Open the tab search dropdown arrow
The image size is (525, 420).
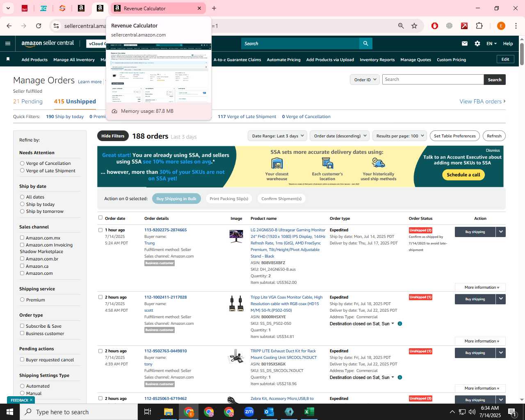pos(8,8)
